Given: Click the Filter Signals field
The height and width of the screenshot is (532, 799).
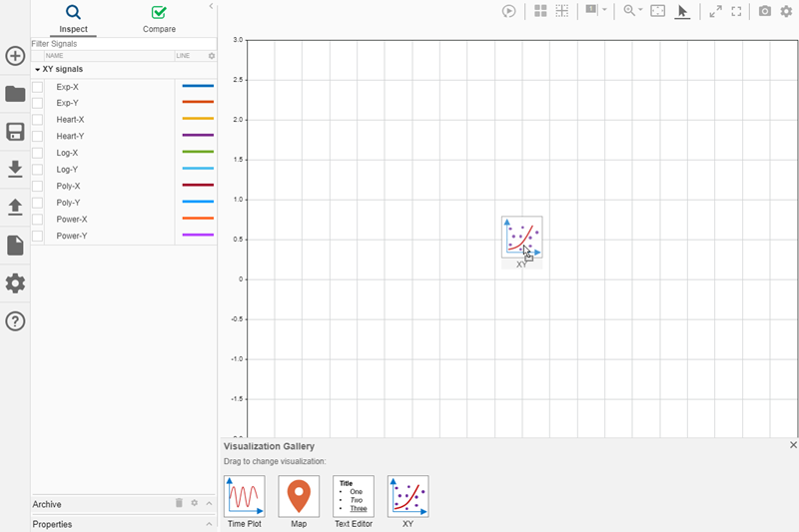Looking at the screenshot, I should pyautogui.click(x=124, y=44).
